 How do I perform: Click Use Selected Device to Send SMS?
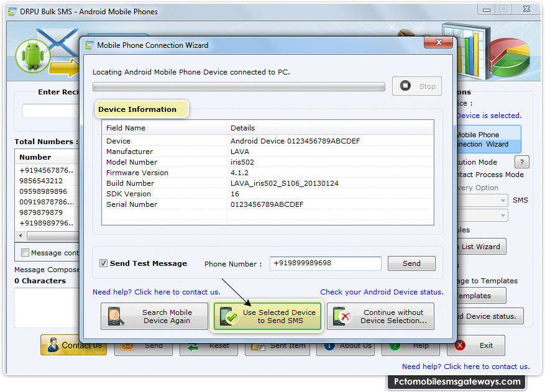[x=267, y=316]
